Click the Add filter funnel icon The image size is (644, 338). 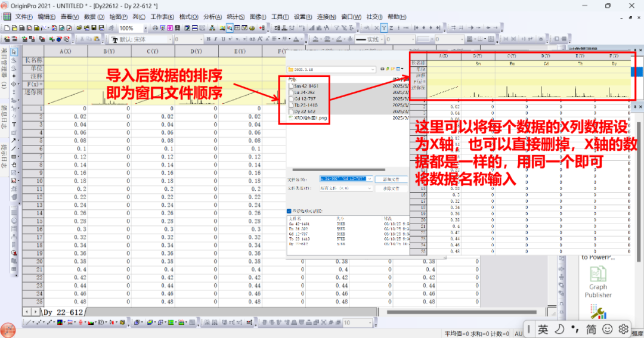point(336,28)
